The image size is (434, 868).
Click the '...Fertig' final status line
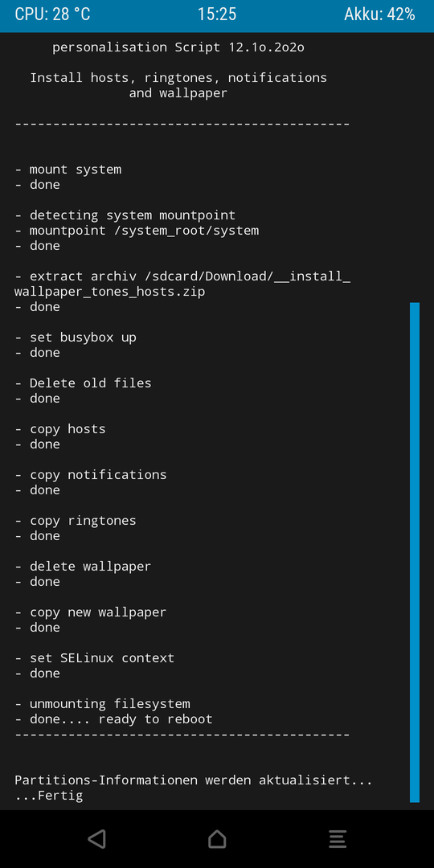[x=49, y=796]
